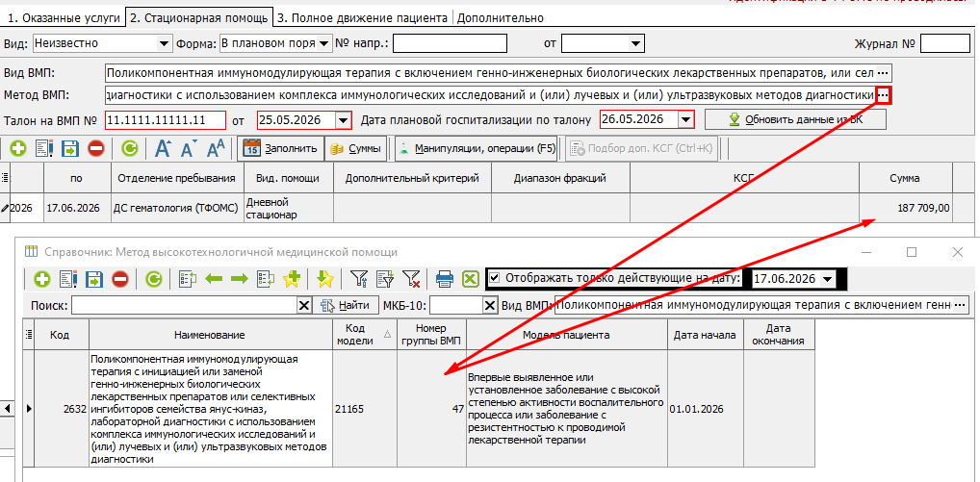This screenshot has width=980, height=482.
Task: Open column chooser icon in the stay table header
Action: [x=6, y=178]
